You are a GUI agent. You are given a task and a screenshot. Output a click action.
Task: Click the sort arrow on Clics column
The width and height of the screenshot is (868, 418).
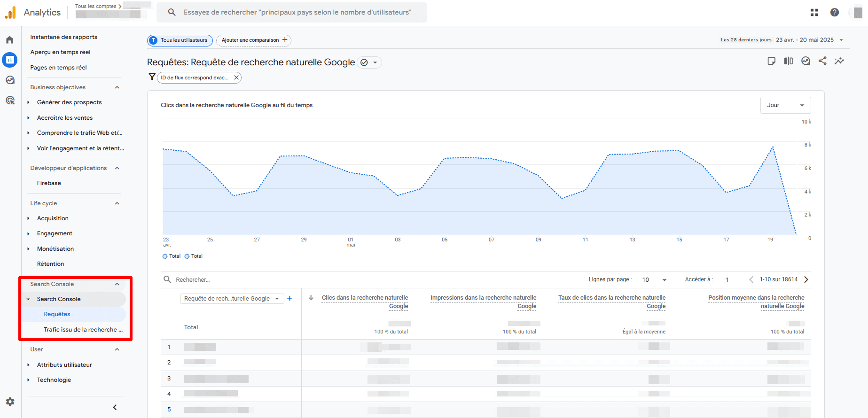pyautogui.click(x=311, y=298)
